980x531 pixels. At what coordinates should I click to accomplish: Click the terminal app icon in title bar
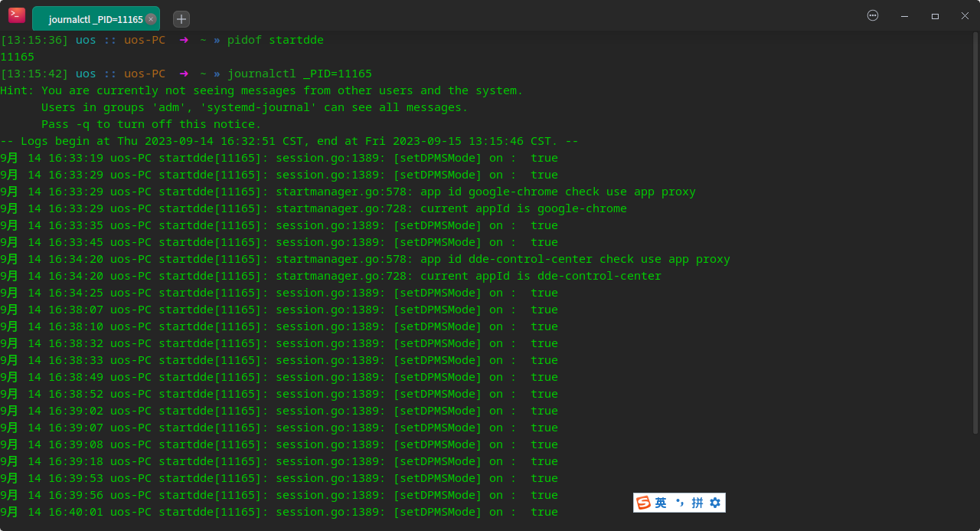click(17, 15)
